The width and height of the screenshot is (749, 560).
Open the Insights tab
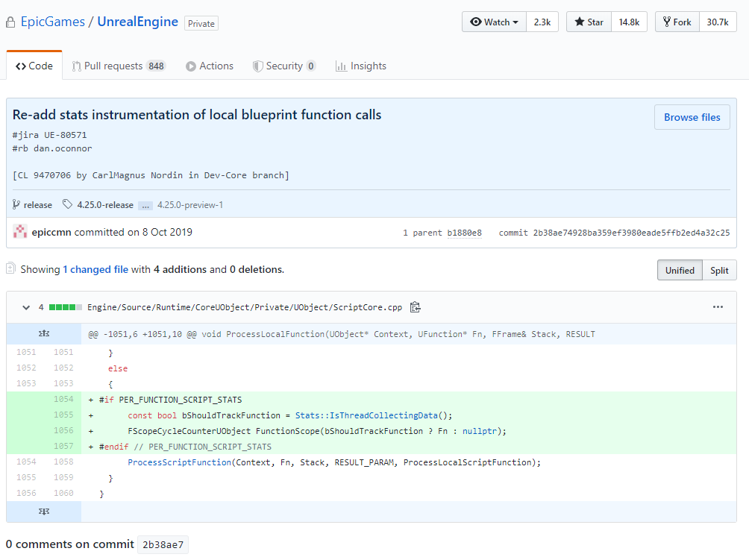click(x=360, y=66)
